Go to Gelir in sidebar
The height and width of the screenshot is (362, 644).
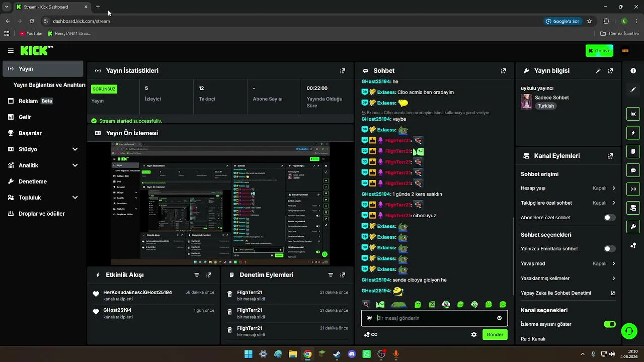(x=43, y=117)
